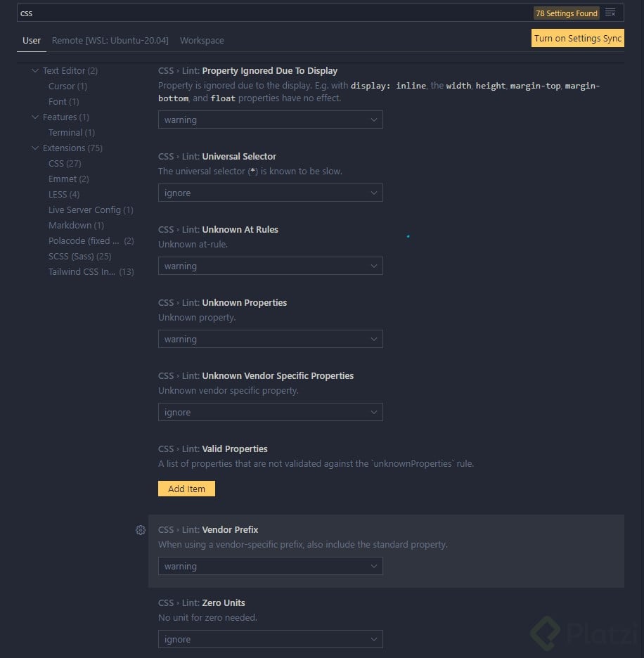
Task: Click the Property Ignored Due To Display title
Action: pos(269,70)
